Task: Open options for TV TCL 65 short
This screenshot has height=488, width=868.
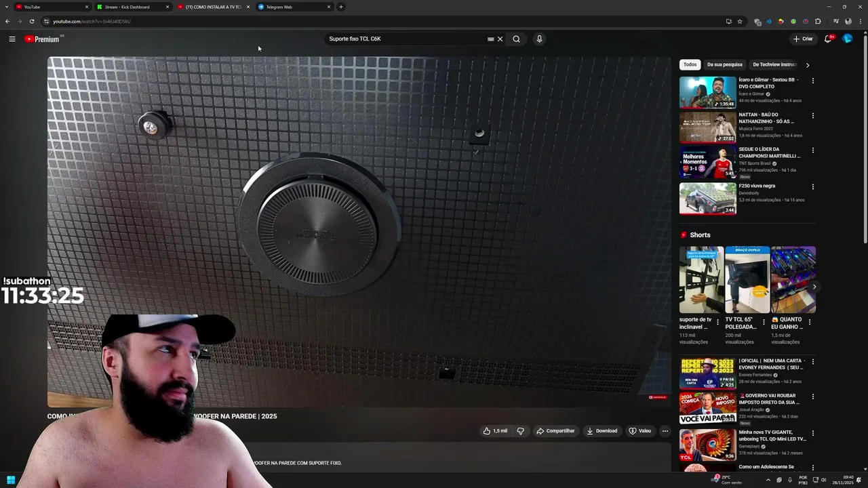Action: [764, 322]
